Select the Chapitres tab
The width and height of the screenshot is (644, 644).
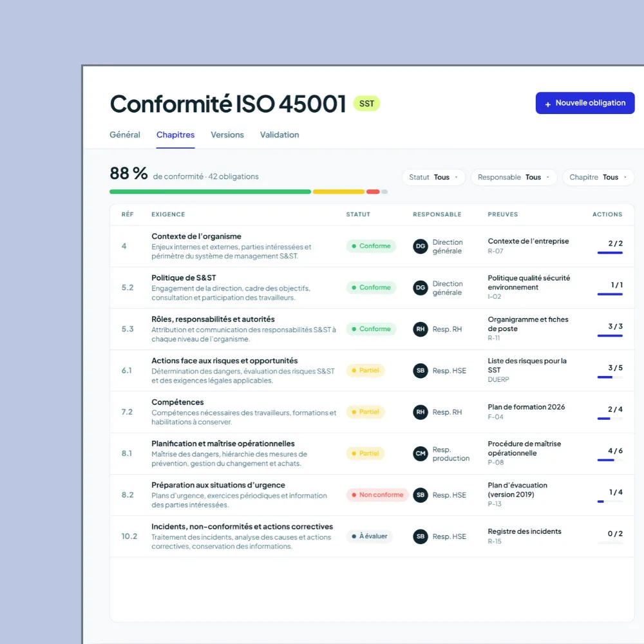pyautogui.click(x=175, y=135)
